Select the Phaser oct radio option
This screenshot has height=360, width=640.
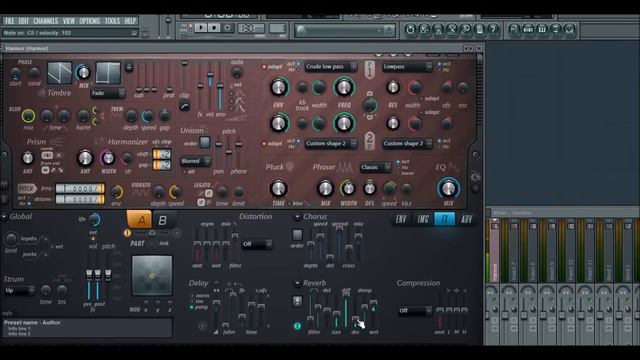(398, 162)
